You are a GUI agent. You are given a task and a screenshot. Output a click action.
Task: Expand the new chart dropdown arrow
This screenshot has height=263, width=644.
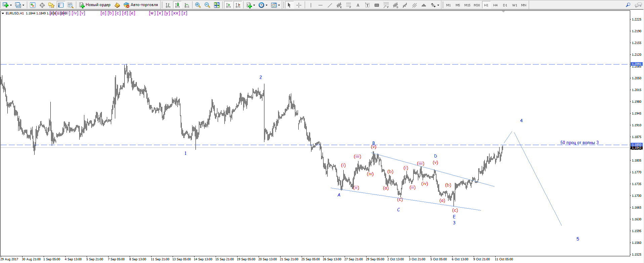pyautogui.click(x=11, y=5)
